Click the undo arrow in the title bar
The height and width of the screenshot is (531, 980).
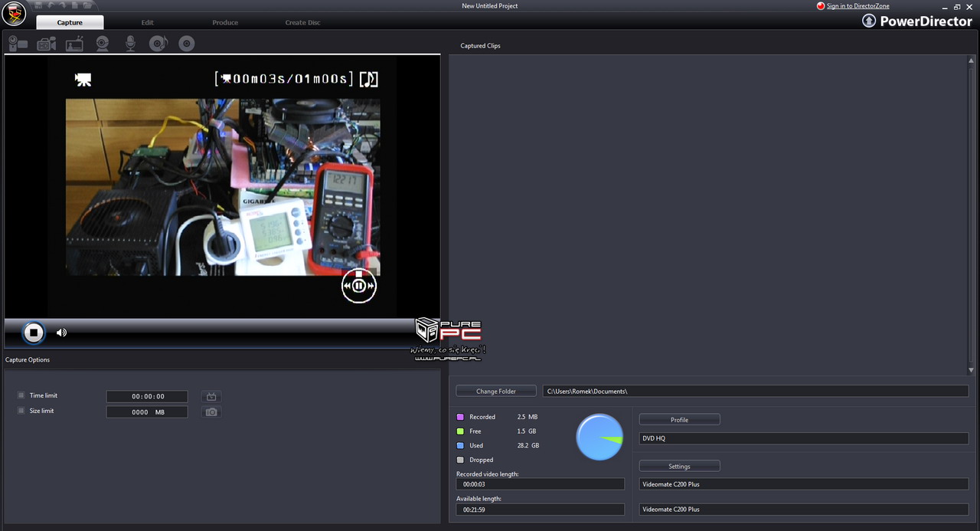coord(51,5)
